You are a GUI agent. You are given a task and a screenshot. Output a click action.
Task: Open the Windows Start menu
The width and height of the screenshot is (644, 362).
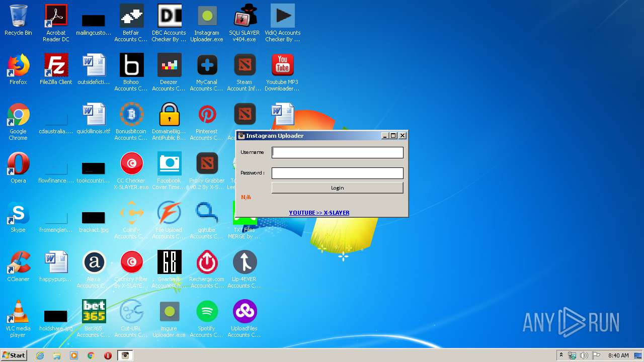[x=14, y=355]
